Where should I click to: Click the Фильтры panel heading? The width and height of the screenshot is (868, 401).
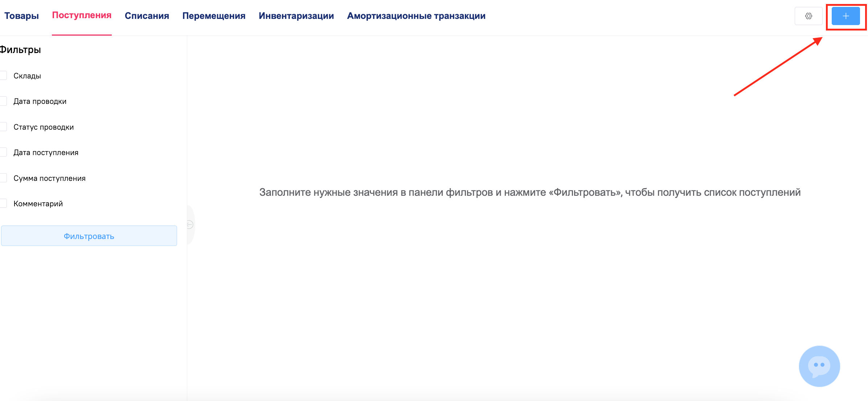click(20, 50)
